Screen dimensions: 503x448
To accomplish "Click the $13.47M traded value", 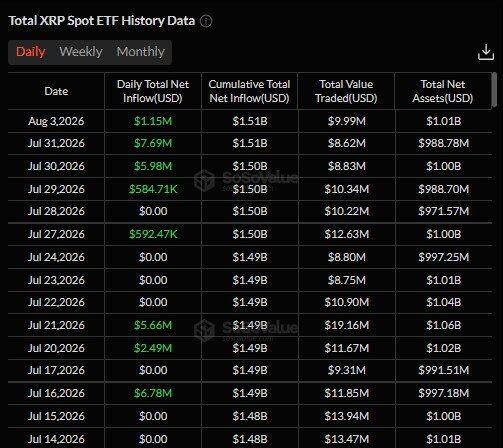I will coord(347,439).
